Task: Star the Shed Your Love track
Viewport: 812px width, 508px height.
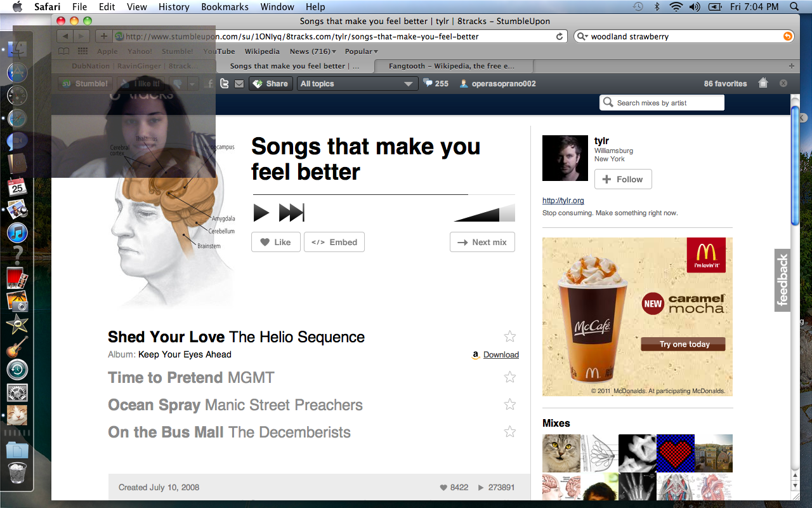Action: pyautogui.click(x=509, y=337)
